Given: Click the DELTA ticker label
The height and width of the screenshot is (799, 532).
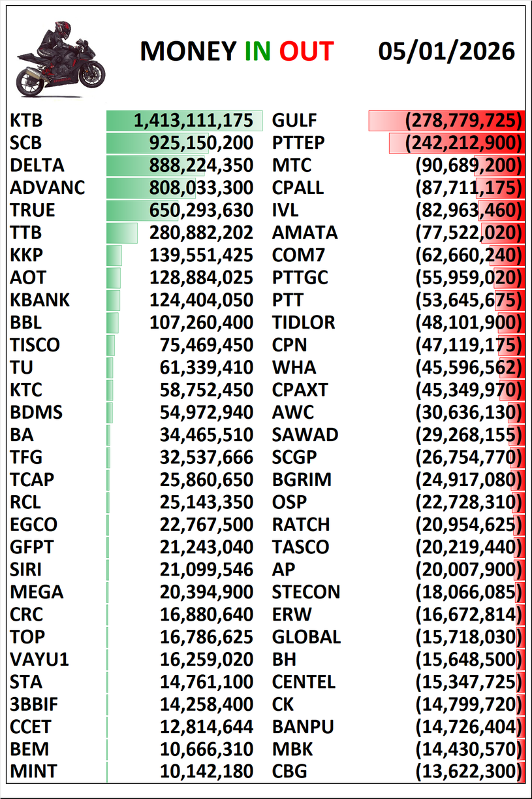Looking at the screenshot, I should [37, 165].
